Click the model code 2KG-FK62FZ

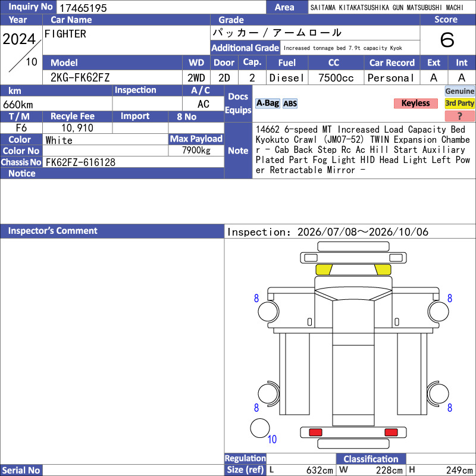click(80, 78)
